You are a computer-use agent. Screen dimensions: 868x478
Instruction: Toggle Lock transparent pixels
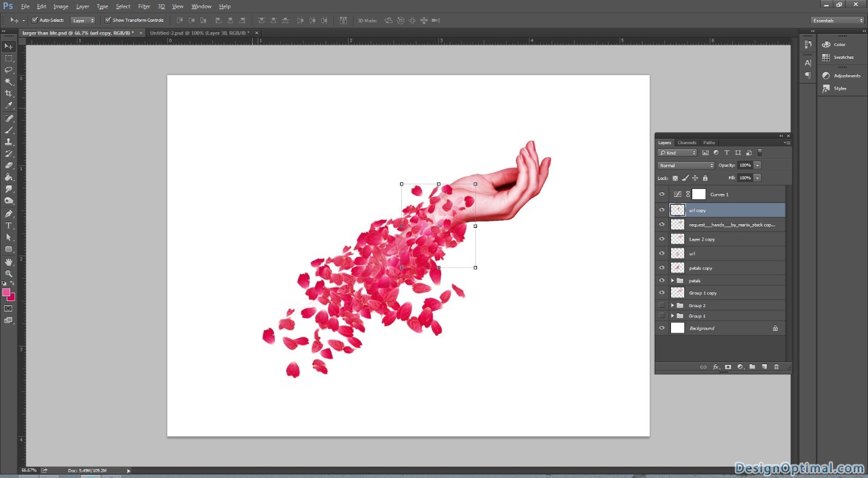675,178
